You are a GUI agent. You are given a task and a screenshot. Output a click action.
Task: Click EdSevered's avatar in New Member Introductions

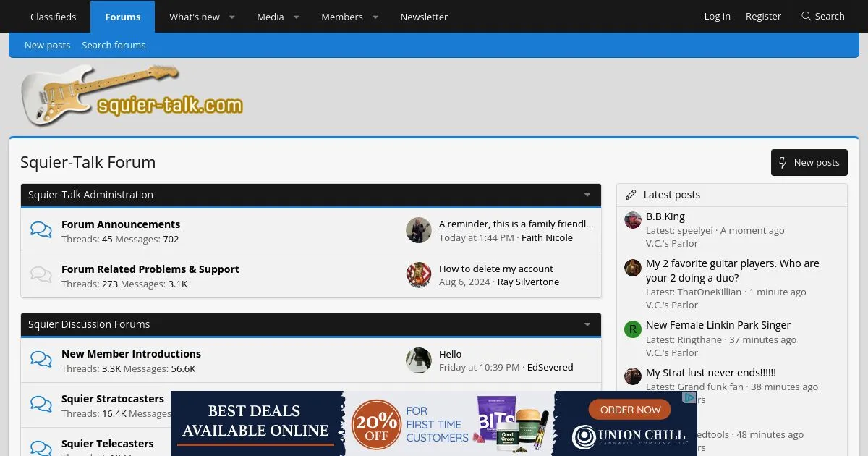tap(419, 360)
